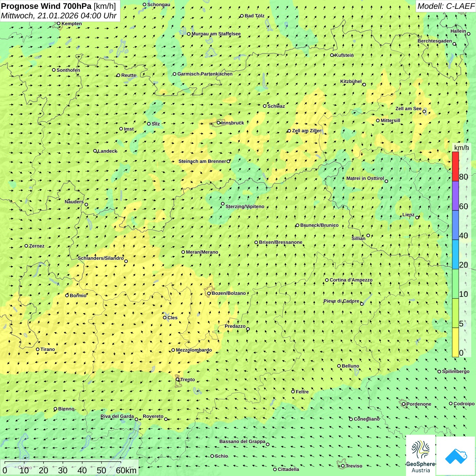Click the red 80 km/h legend color
This screenshot has height=476, width=476.
(455, 166)
